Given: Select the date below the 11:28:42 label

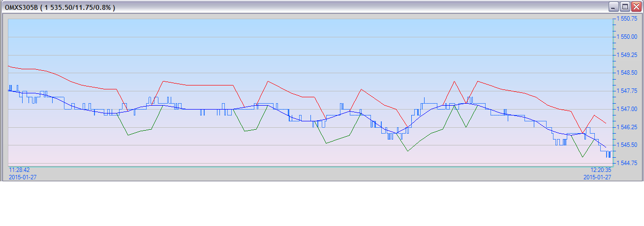Looking at the screenshot, I should click(23, 177).
